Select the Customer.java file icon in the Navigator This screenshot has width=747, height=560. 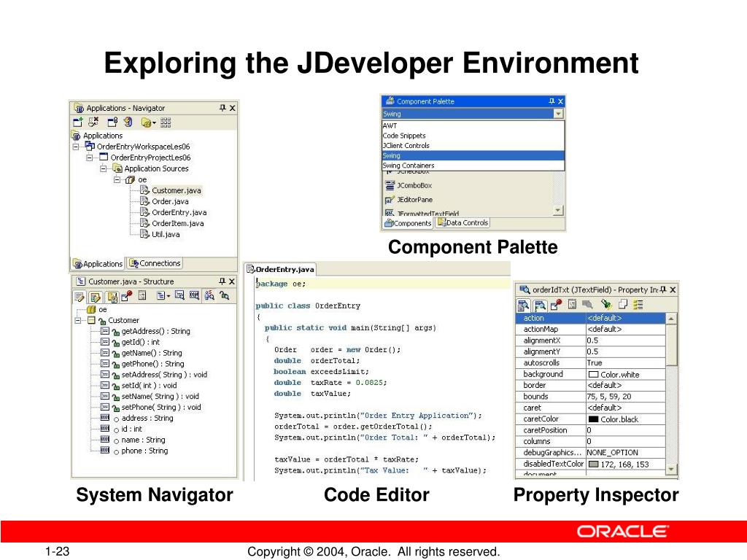coord(145,190)
